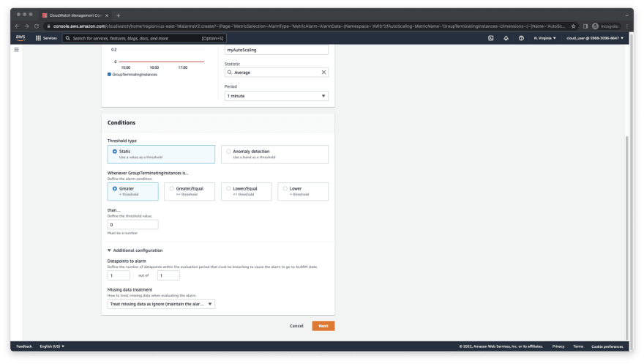Open the N. Virginia region selector
The width and height of the screenshot is (644, 364).
click(x=545, y=38)
